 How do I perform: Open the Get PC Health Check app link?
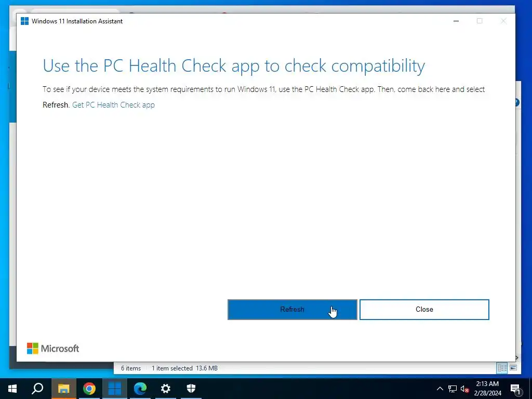(x=113, y=105)
